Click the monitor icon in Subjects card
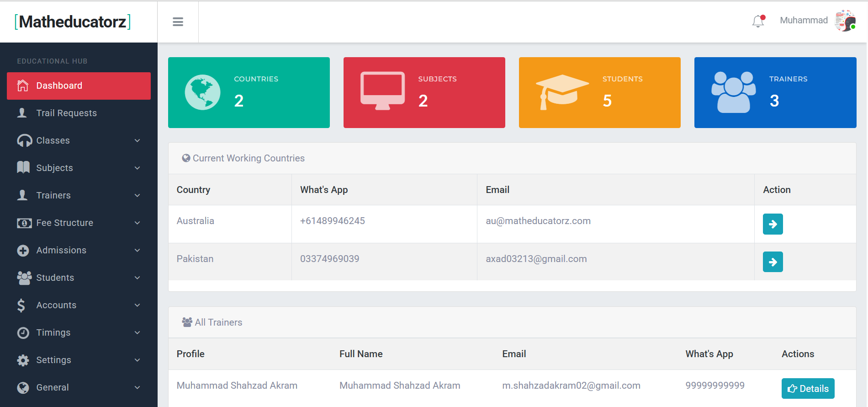Image resolution: width=868 pixels, height=407 pixels. point(382,91)
